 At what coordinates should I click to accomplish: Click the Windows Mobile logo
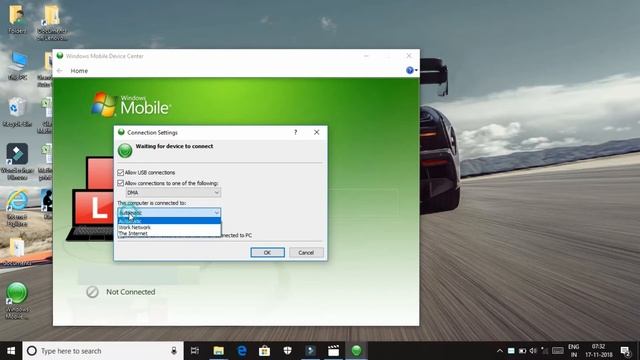(131, 105)
